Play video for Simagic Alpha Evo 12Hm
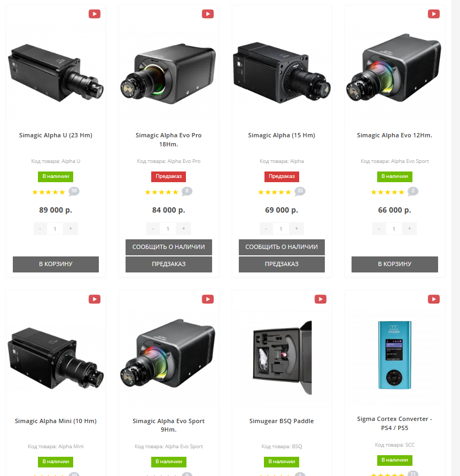The image size is (460, 476). (x=434, y=14)
